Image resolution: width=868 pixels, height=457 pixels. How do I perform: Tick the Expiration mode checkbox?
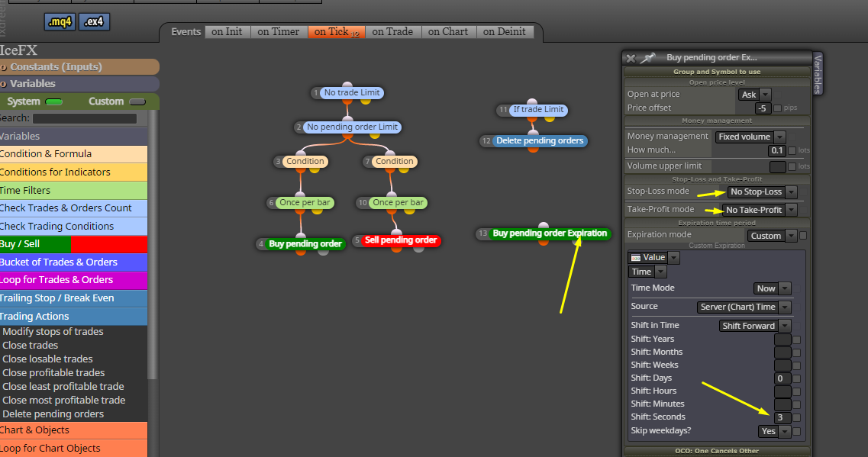point(802,236)
